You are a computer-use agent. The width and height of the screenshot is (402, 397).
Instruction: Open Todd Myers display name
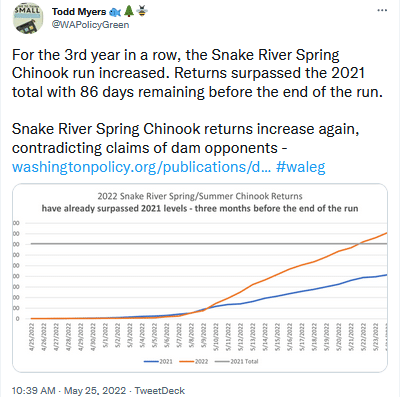(x=79, y=12)
